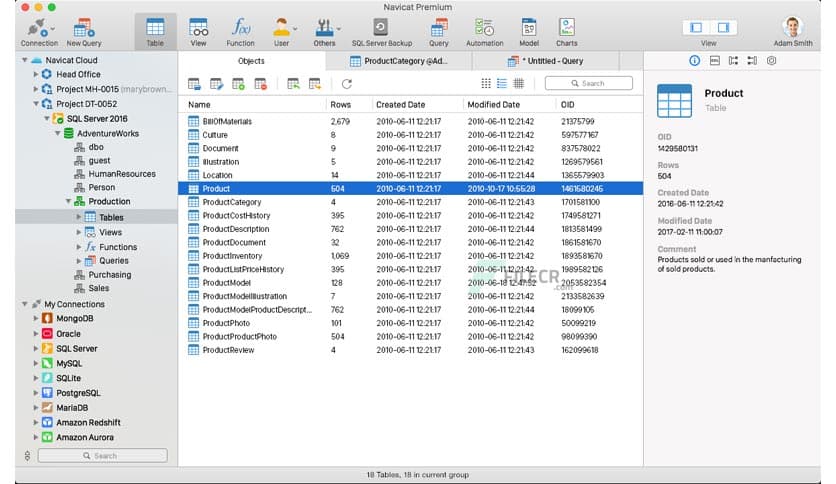The height and width of the screenshot is (484, 836).
Task: Collapse the Navicat Cloud tree node
Action: 25,60
